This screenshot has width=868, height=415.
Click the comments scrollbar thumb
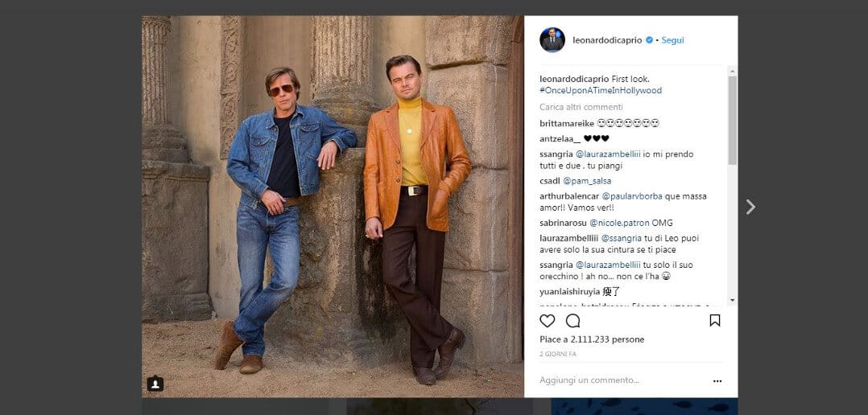click(x=732, y=121)
